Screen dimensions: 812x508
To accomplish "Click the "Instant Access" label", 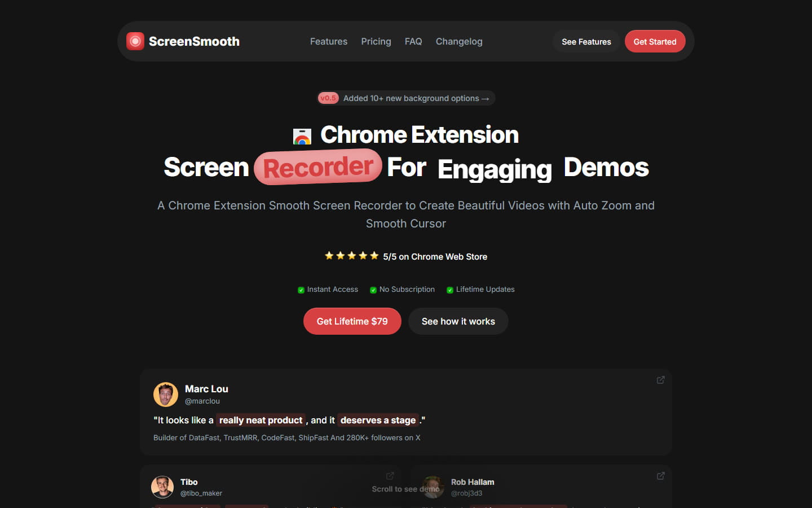I will tap(333, 290).
